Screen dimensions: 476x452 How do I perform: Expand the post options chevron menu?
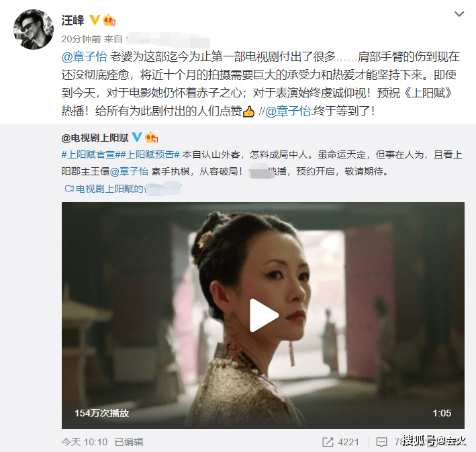[459, 14]
